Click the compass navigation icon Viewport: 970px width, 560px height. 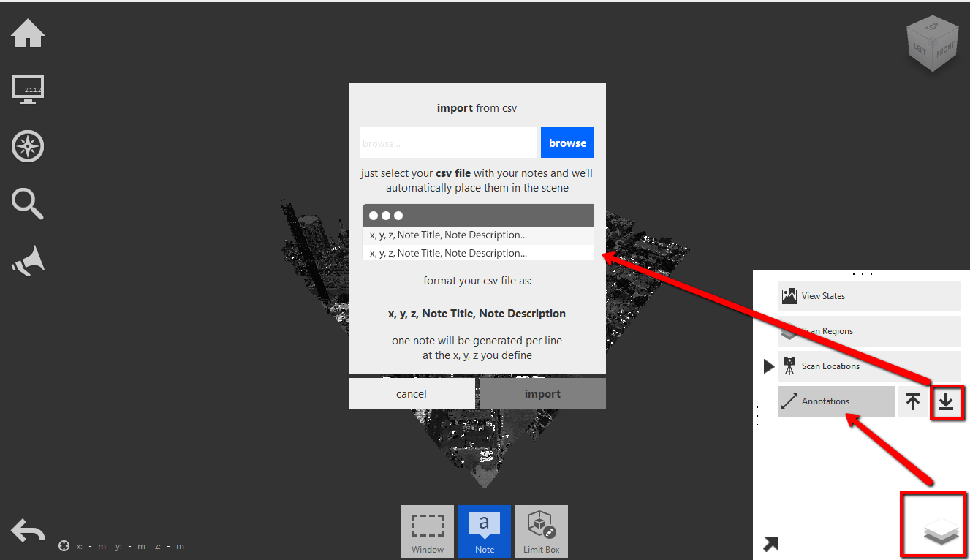point(27,145)
